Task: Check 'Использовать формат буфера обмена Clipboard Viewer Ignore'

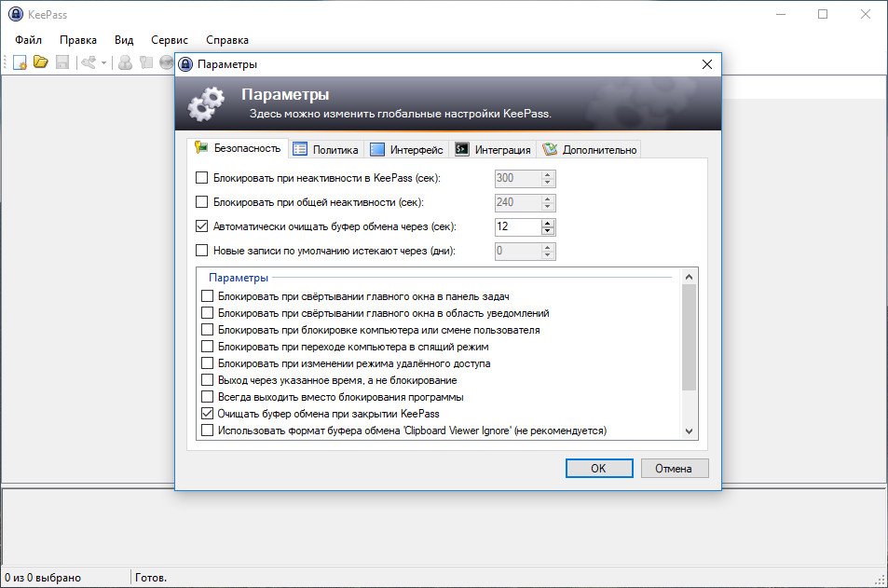Action: coord(207,431)
